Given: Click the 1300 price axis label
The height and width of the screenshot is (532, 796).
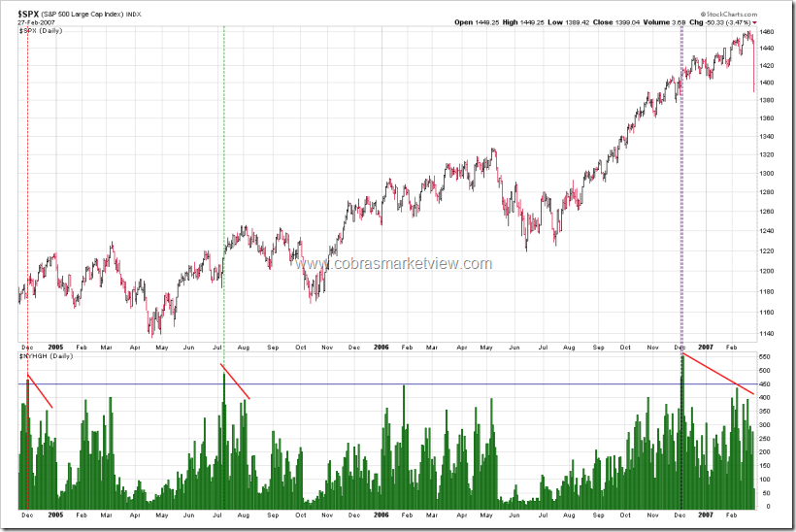Looking at the screenshot, I should coord(767,173).
